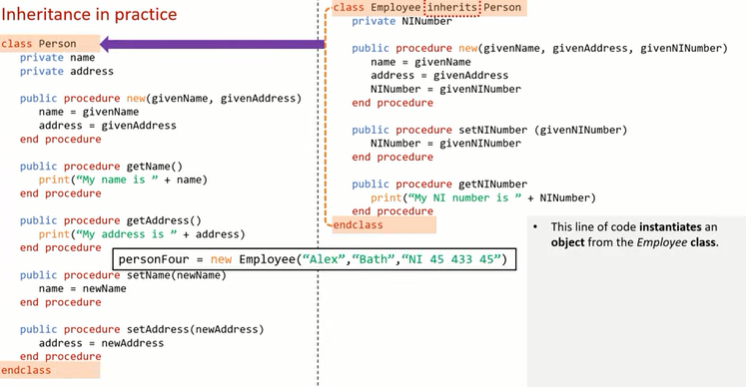Click the setNINumber (givenNINumber) procedure line

point(490,130)
